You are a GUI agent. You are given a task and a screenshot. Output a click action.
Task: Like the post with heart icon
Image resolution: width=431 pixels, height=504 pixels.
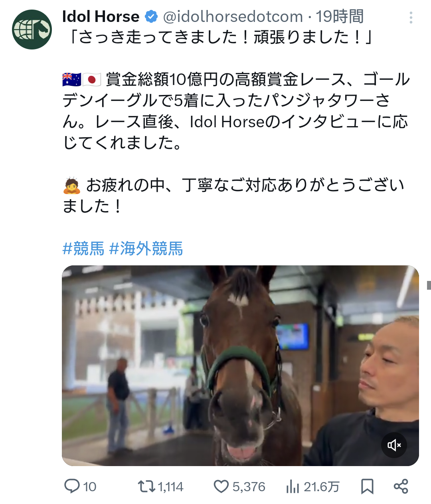(x=221, y=486)
